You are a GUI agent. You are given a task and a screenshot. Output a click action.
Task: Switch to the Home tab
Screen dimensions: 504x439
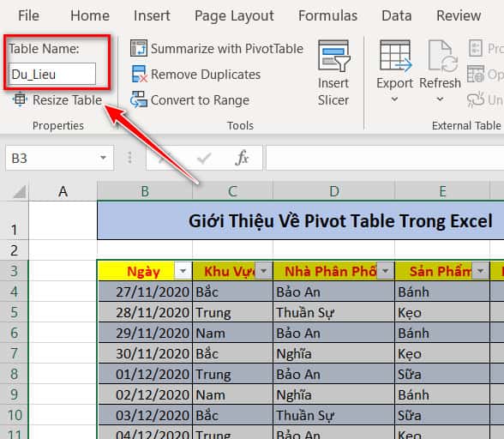pyautogui.click(x=90, y=15)
